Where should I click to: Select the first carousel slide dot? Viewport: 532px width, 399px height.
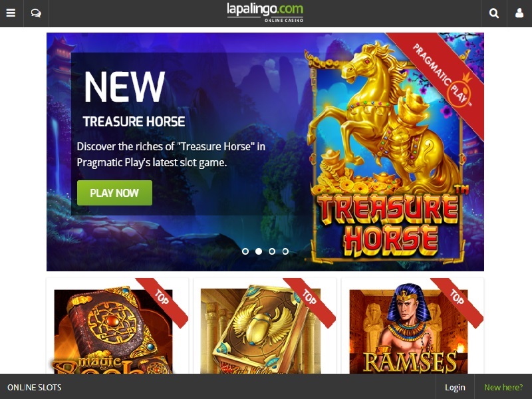pos(245,251)
